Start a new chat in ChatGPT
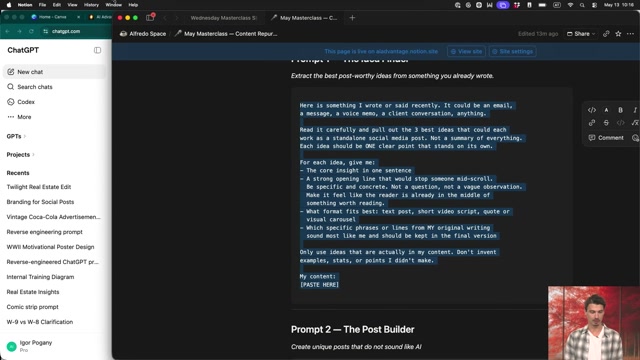Screen dimensions: 640x360 coord(54,72)
